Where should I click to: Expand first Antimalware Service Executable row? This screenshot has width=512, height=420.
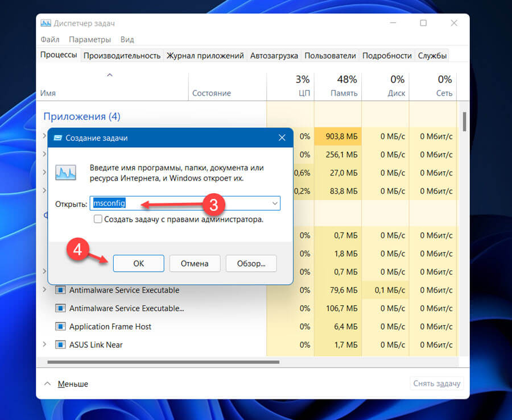[x=45, y=289]
